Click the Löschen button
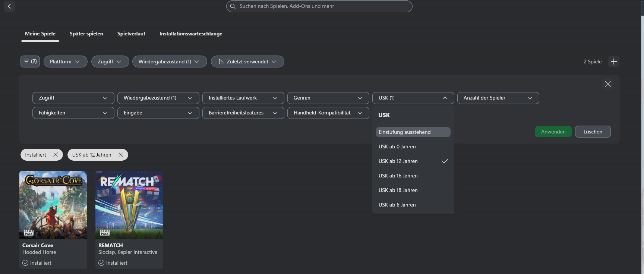This screenshot has height=274, width=644. point(593,132)
